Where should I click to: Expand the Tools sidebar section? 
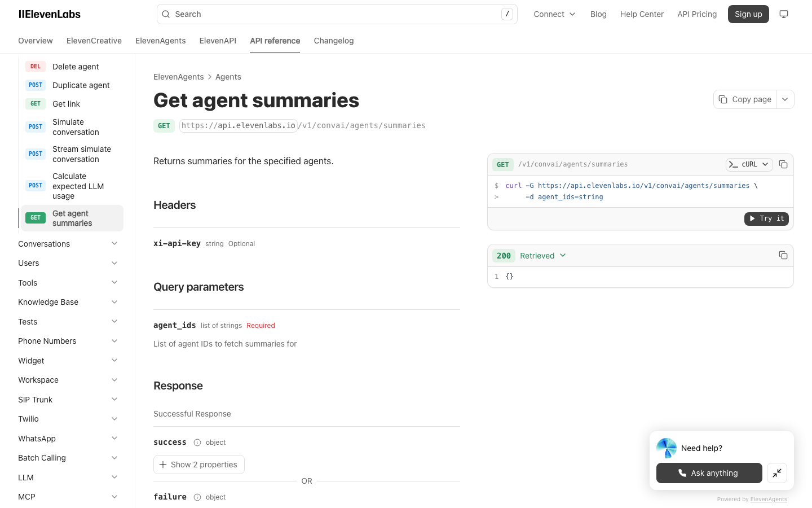(x=68, y=283)
